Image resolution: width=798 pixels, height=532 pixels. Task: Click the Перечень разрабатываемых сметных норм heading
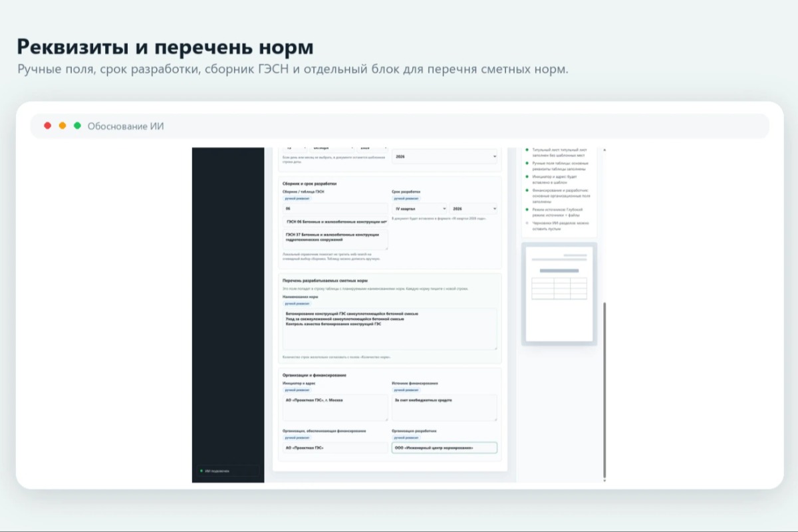(x=325, y=281)
